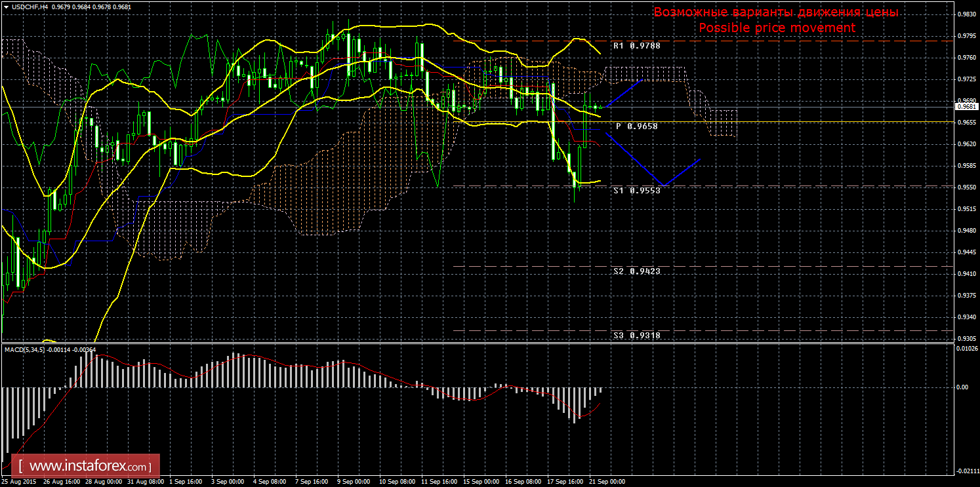Click the 0.9830 value on price scale
Image resolution: width=980 pixels, height=487 pixels.
click(966, 14)
